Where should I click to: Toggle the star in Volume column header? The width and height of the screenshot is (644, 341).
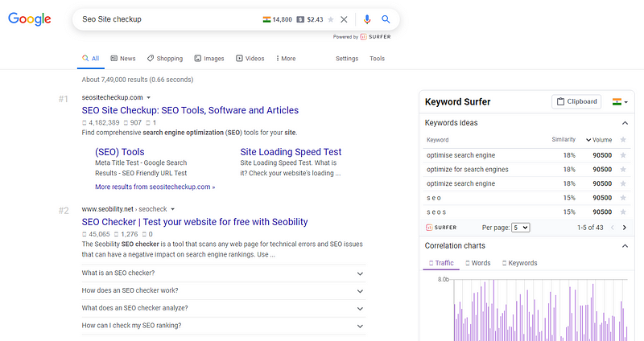(623, 139)
